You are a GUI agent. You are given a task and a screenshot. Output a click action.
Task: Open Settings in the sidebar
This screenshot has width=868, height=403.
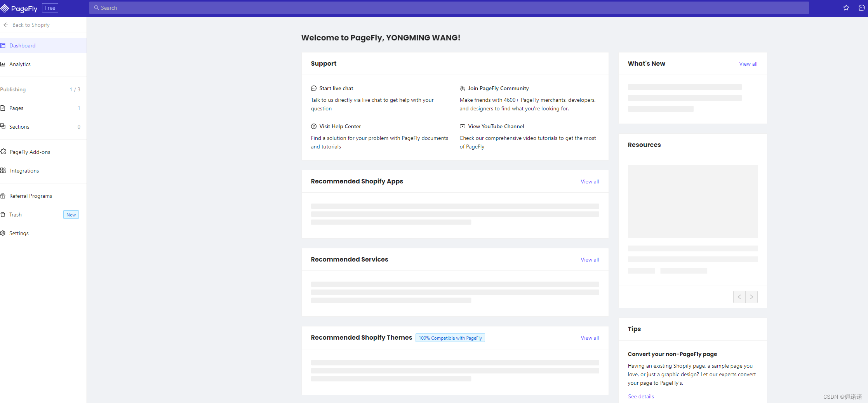[43, 233]
